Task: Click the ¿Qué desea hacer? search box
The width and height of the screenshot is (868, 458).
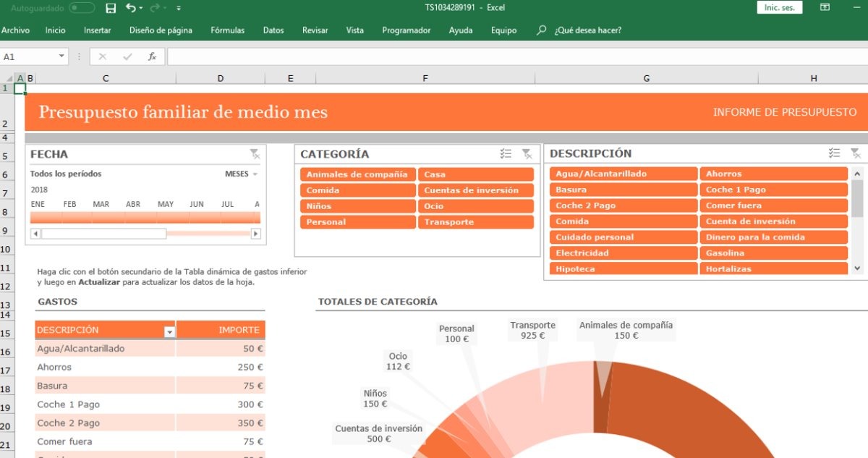Action: coord(587,30)
